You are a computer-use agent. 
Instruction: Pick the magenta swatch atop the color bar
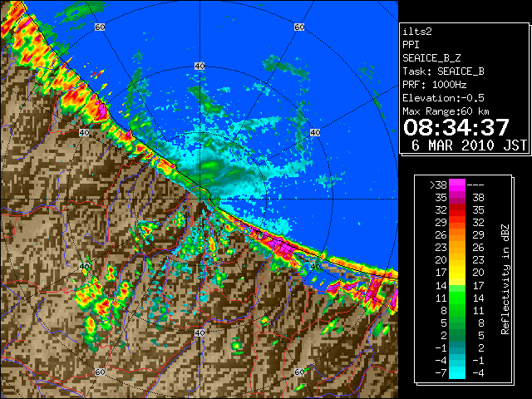click(457, 185)
